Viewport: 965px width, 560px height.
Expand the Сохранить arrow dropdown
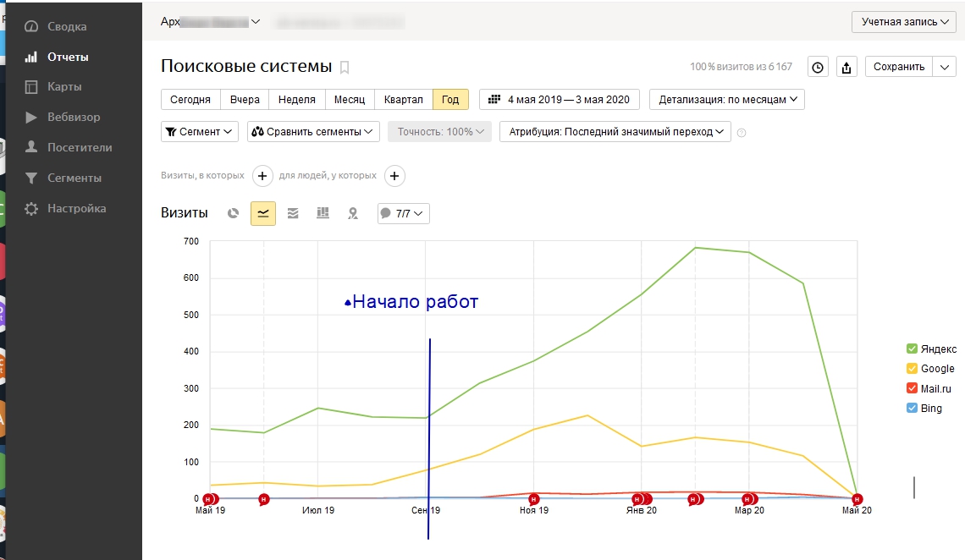[x=945, y=67]
